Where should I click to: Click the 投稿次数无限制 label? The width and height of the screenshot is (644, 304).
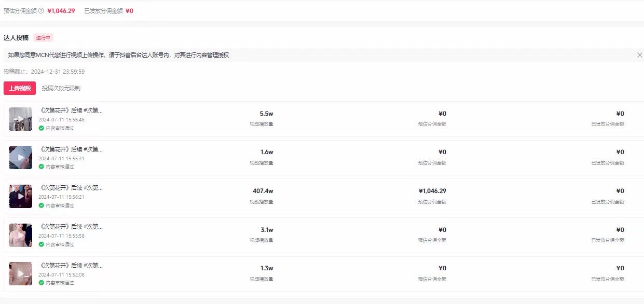pos(61,88)
